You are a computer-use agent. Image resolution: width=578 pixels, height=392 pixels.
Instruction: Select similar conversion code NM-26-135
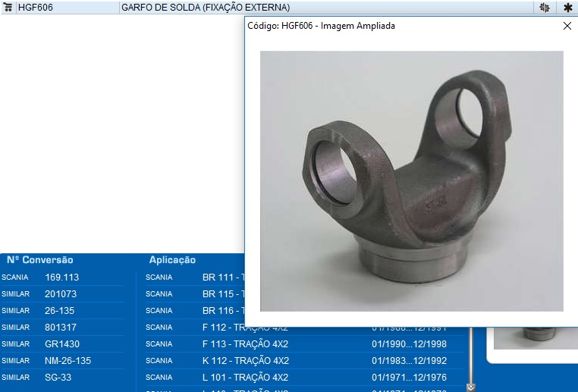coord(68,361)
